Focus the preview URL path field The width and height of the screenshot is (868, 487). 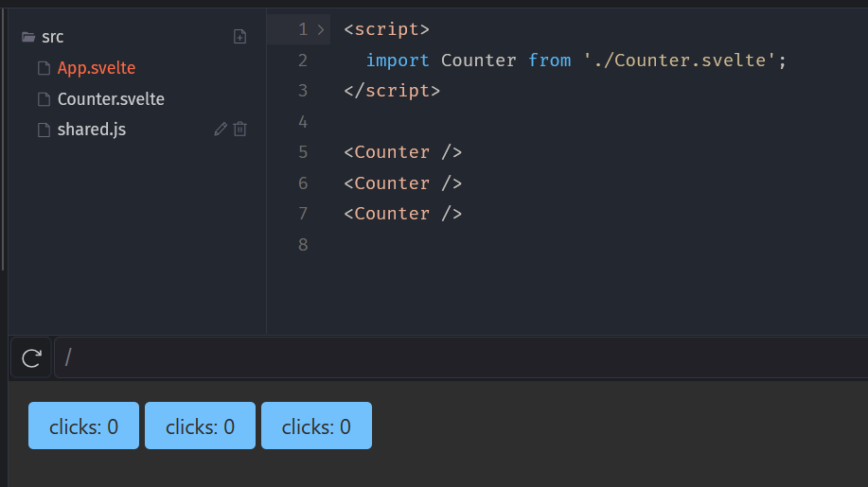(454, 357)
